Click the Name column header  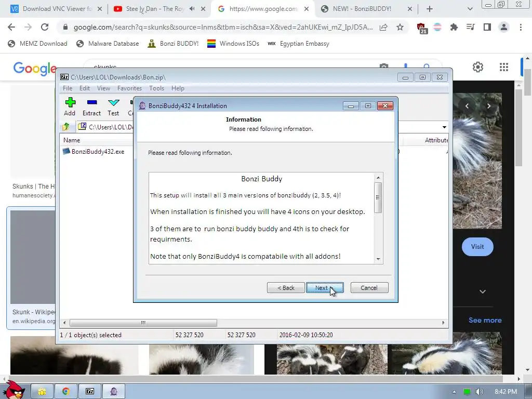coord(72,140)
